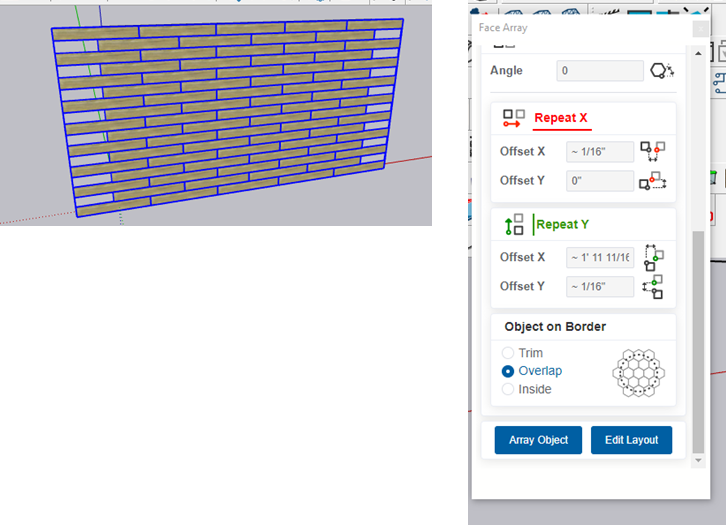Image resolution: width=726 pixels, height=525 pixels.
Task: Click the Repeat Y Offset Y measure icon
Action: [653, 287]
